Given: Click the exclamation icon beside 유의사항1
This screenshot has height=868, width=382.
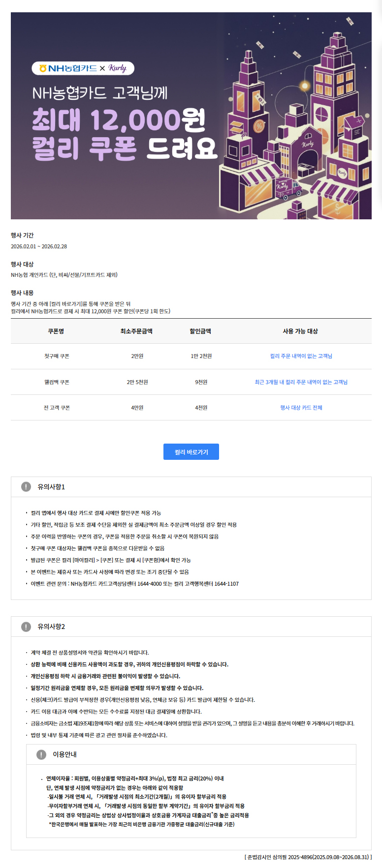Looking at the screenshot, I should pyautogui.click(x=26, y=487).
